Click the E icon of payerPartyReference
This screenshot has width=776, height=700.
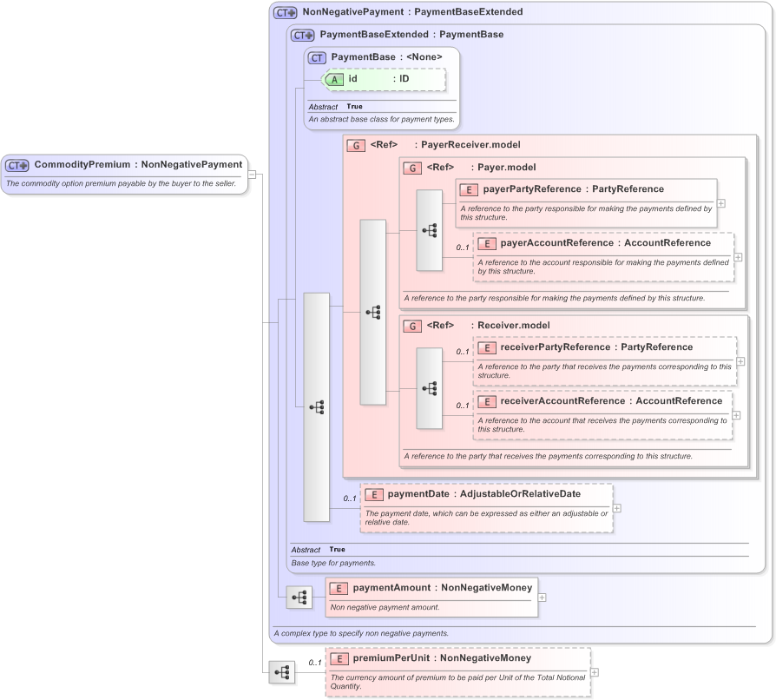coord(469,189)
